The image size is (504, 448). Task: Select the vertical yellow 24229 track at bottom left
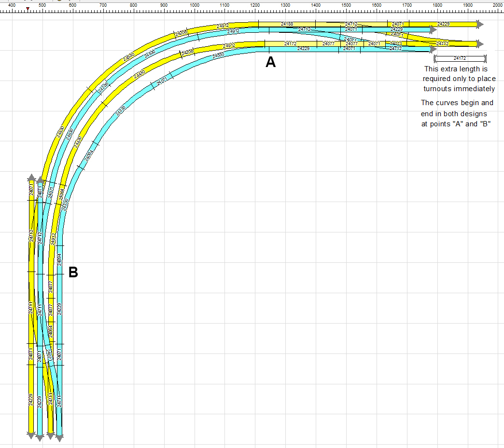tap(31, 400)
